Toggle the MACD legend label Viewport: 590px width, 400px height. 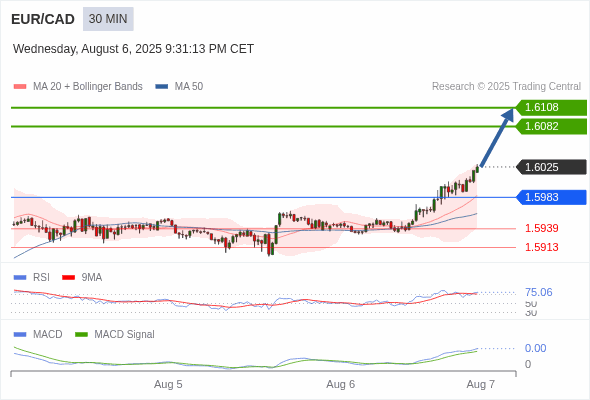47,334
